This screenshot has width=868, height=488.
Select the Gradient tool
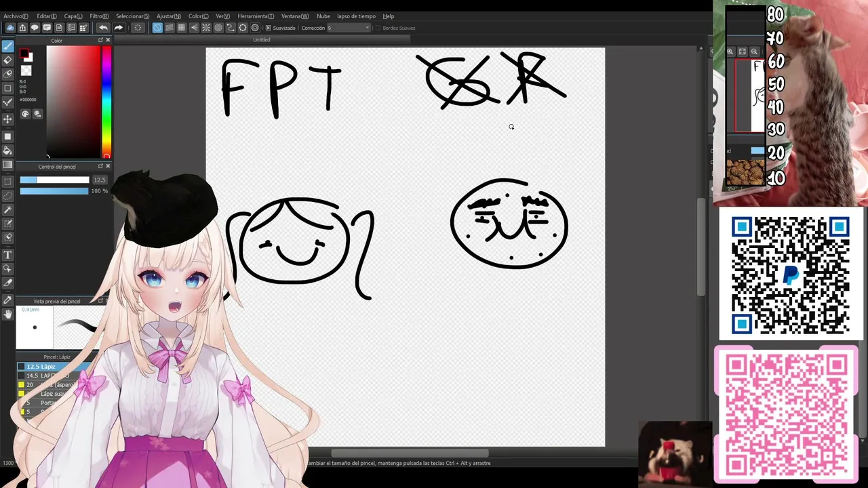click(7, 165)
